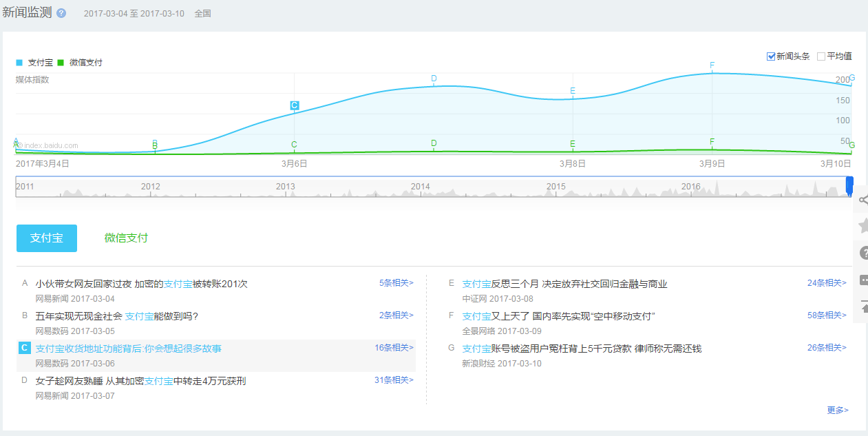Open the chat feedback sidebar icon
Image resolution: width=868 pixels, height=436 pixels.
863,280
